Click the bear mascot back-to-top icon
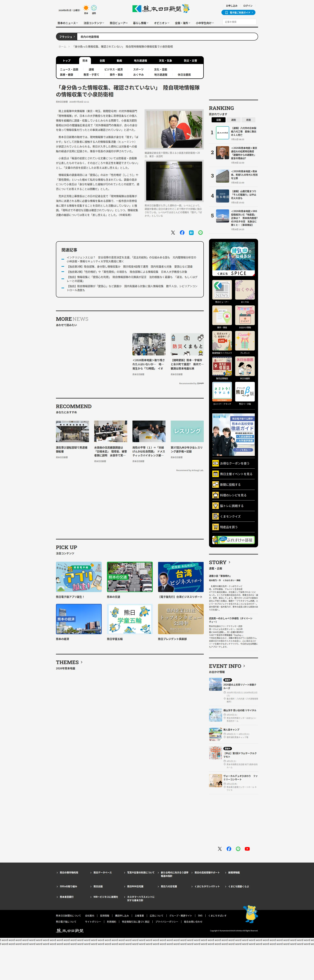The height and width of the screenshot is (980, 314). (250, 914)
